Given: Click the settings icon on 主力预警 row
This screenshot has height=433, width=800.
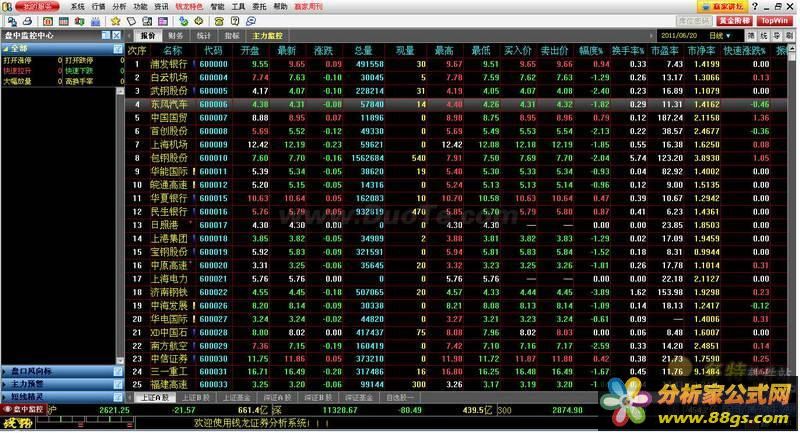Looking at the screenshot, I should click(118, 384).
